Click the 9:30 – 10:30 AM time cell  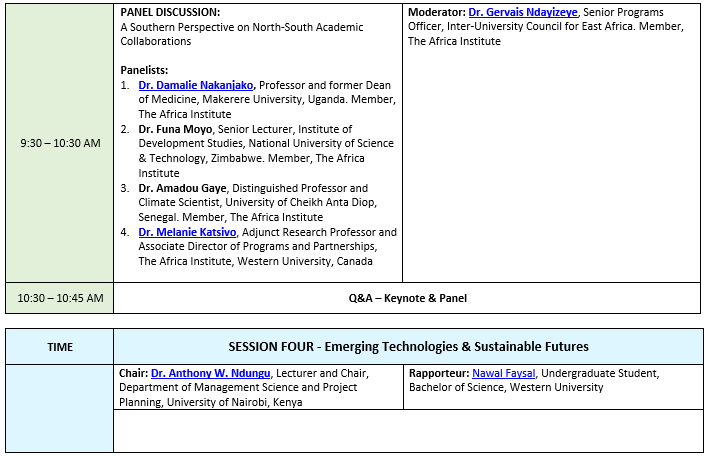[60, 143]
